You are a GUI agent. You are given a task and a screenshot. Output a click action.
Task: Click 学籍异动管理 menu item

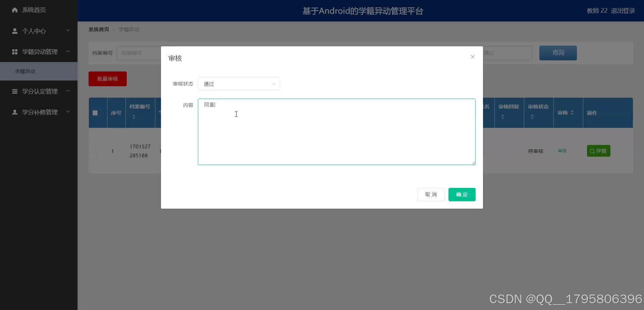pyautogui.click(x=39, y=52)
